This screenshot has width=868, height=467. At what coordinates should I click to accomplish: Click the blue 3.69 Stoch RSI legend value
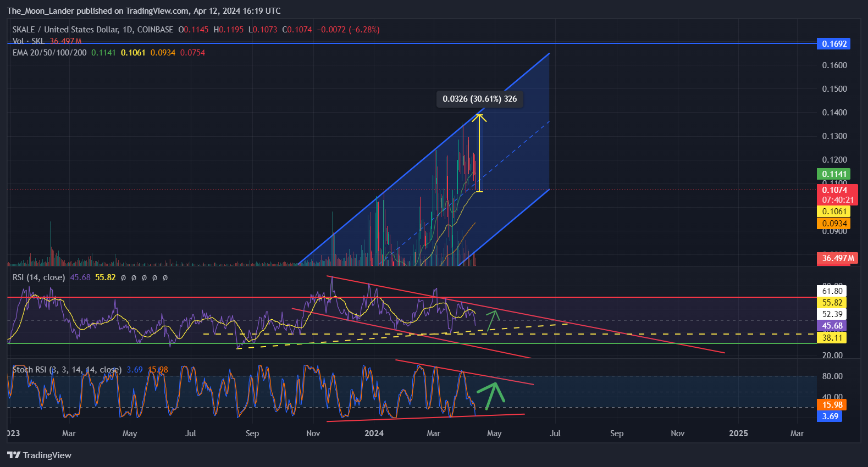(x=135, y=370)
